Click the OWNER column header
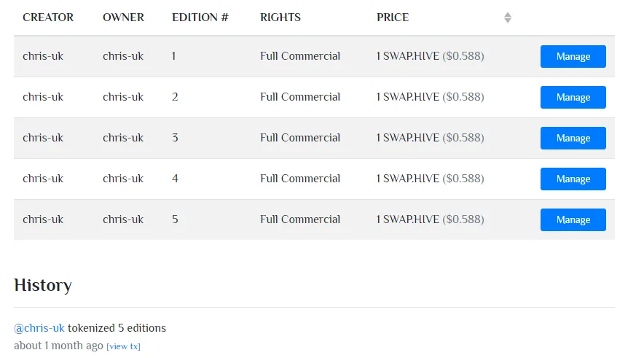Viewport: 644px width, 358px height. 123,17
